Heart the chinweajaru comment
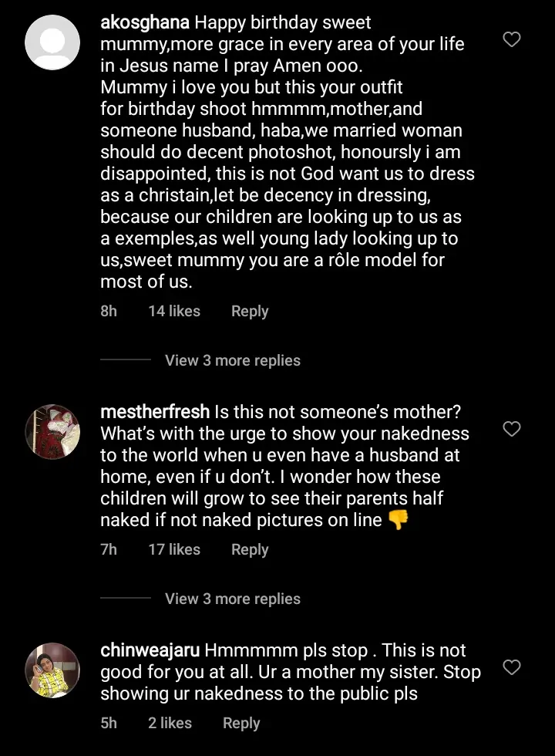555x756 pixels. [x=511, y=667]
